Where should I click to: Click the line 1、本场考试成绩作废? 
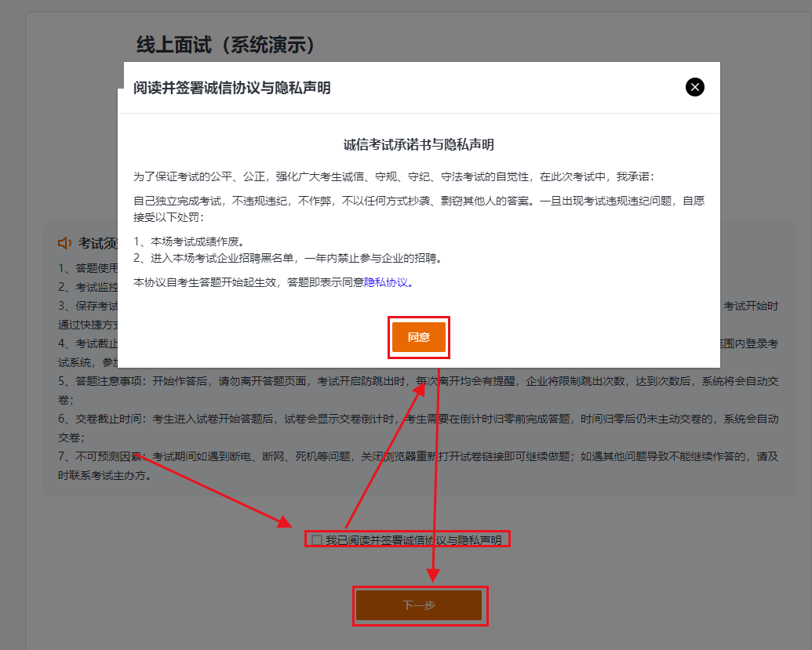tap(189, 241)
